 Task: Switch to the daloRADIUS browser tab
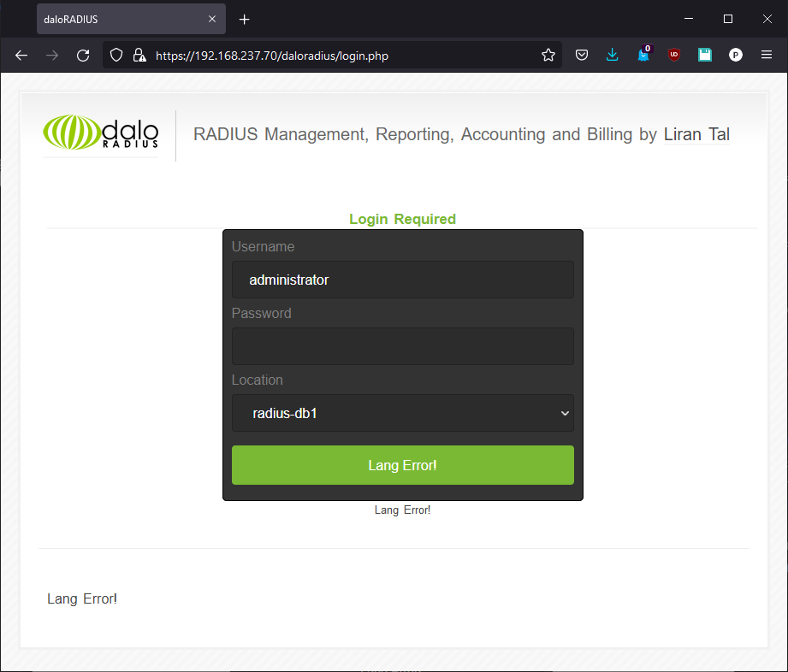(120, 19)
